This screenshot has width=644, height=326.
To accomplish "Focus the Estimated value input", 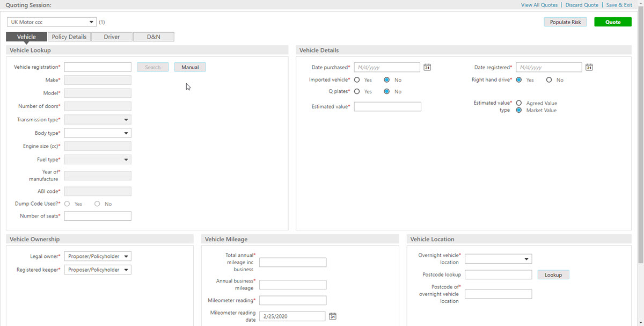I will tap(387, 106).
